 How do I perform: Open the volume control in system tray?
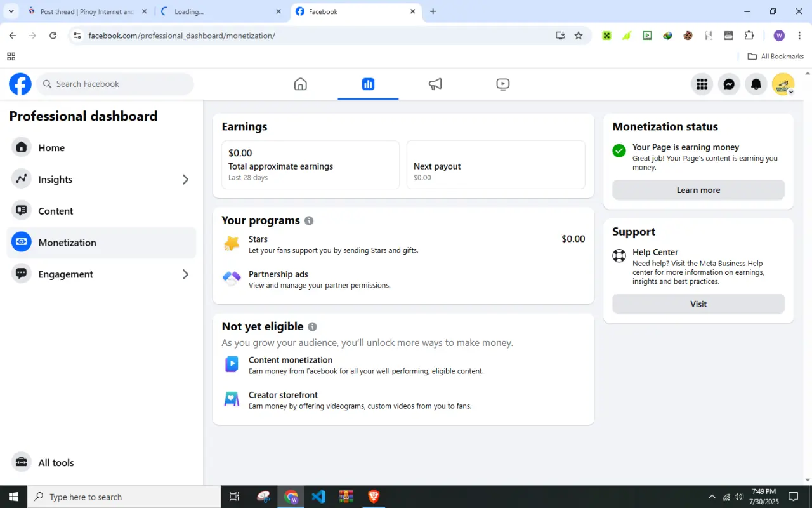coord(738,497)
